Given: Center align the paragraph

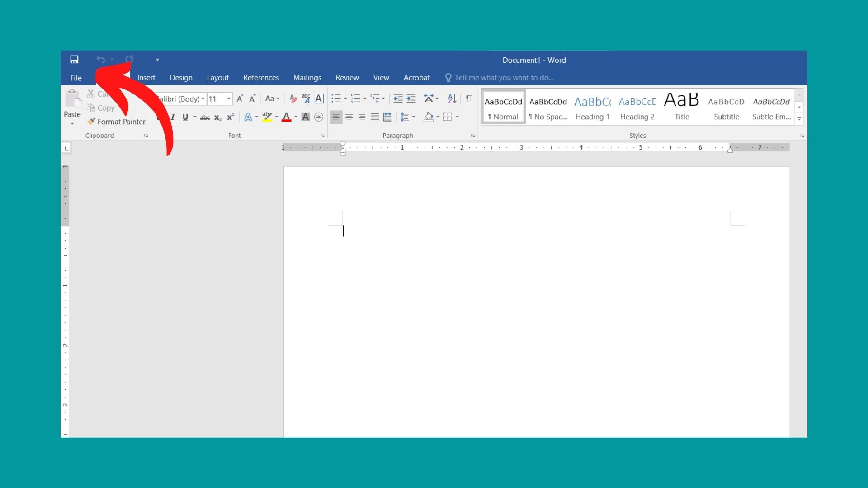Looking at the screenshot, I should (349, 117).
